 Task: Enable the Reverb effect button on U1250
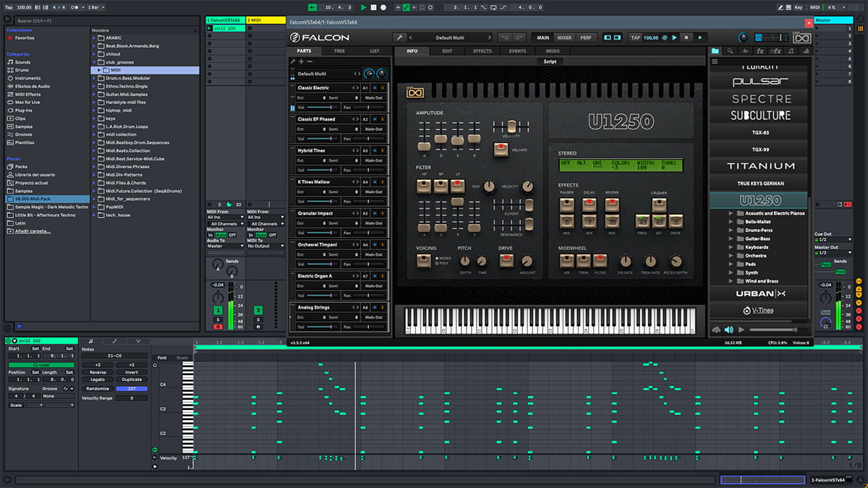click(x=612, y=204)
